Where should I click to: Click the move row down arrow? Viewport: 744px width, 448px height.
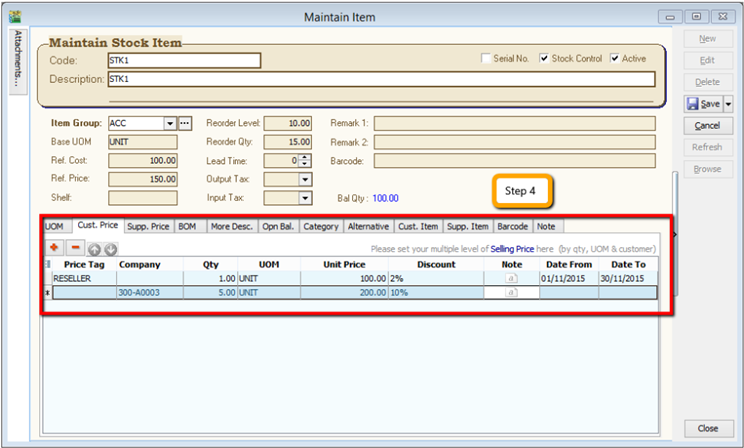point(110,248)
